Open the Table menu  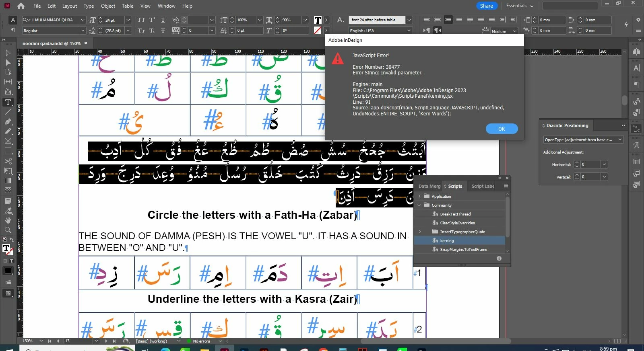[128, 6]
